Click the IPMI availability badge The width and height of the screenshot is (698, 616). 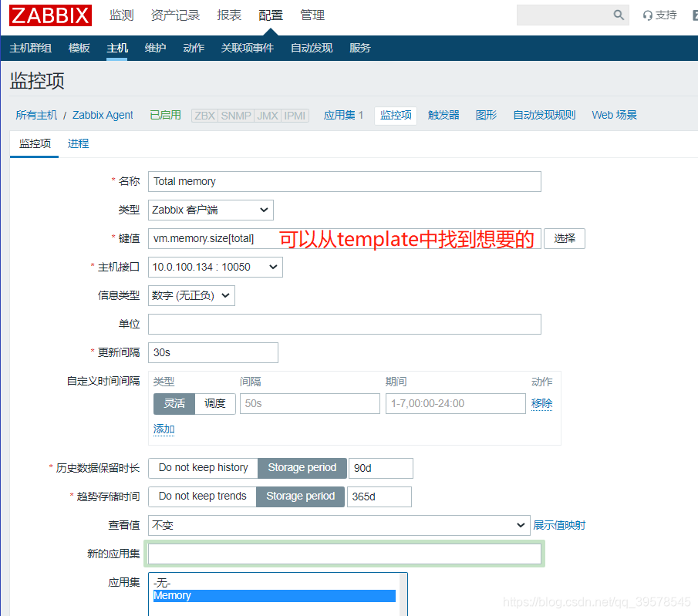pos(295,116)
